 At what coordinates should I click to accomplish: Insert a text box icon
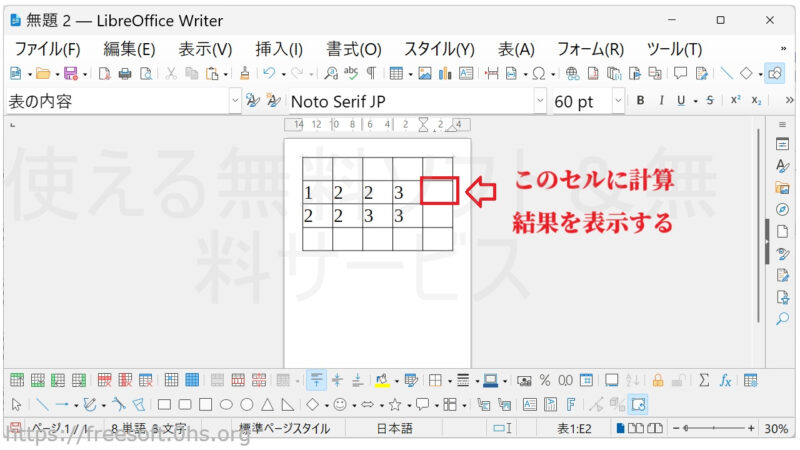(x=466, y=73)
